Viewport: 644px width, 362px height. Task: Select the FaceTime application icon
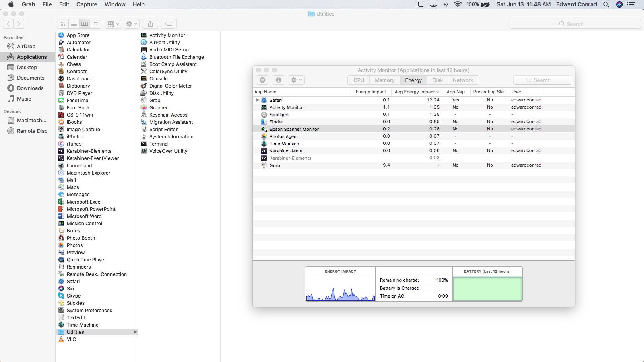pyautogui.click(x=61, y=100)
